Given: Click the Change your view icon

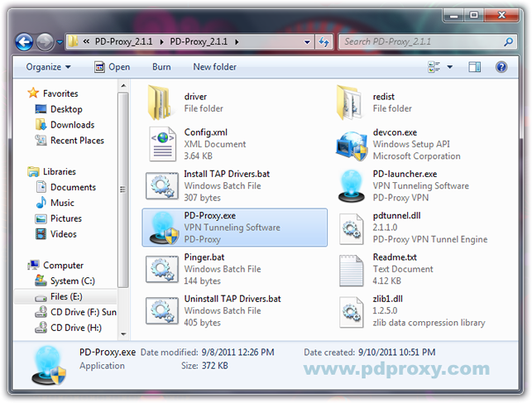Looking at the screenshot, I should point(434,67).
